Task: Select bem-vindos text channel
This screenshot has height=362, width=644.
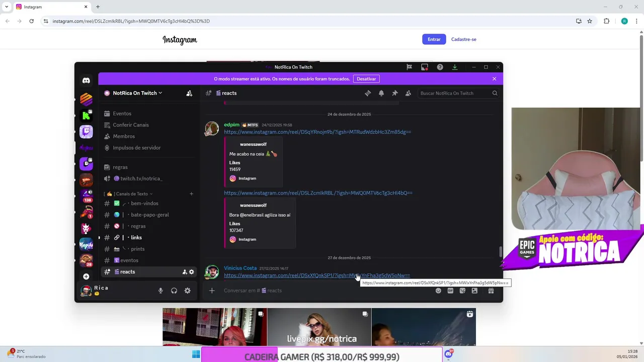Action: tap(149, 203)
